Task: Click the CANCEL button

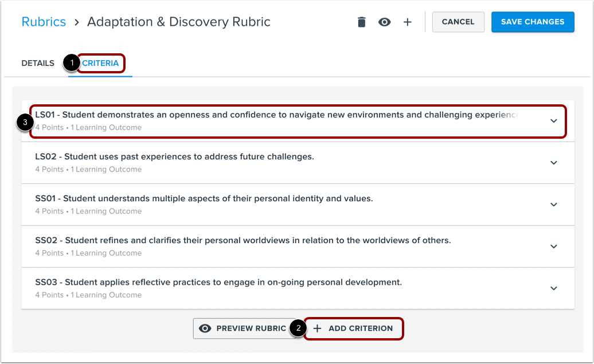Action: pos(458,22)
